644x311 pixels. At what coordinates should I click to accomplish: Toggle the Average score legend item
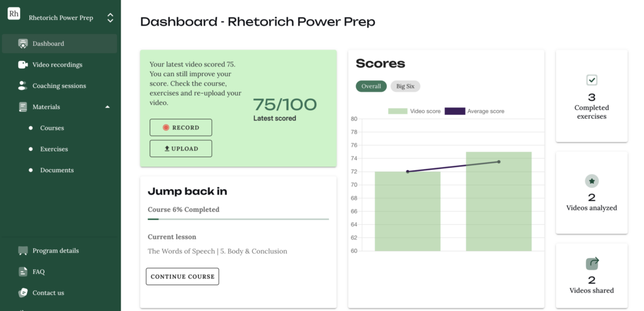tap(474, 111)
